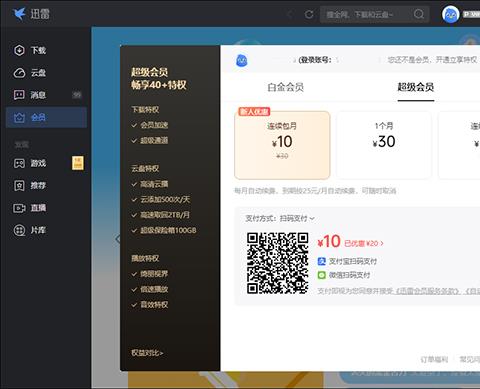Screen dimensions: 480x389
Task: Click the 新人优惠 red tag
Action: [254, 111]
